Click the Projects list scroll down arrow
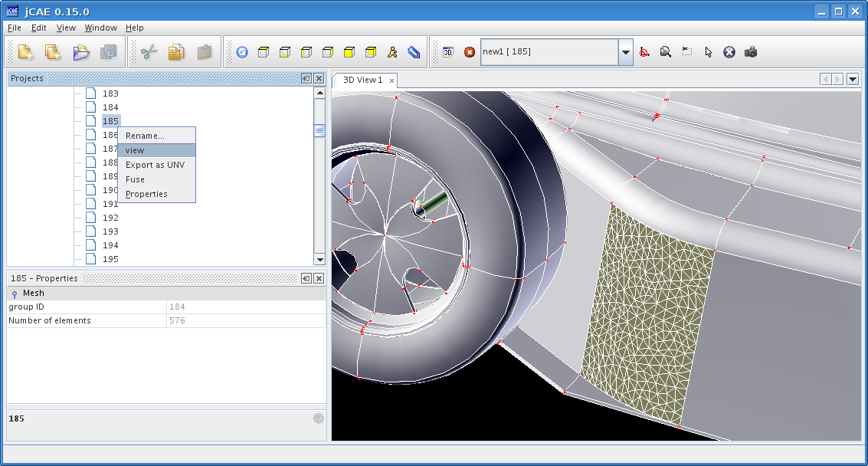The width and height of the screenshot is (868, 466). coord(319,259)
